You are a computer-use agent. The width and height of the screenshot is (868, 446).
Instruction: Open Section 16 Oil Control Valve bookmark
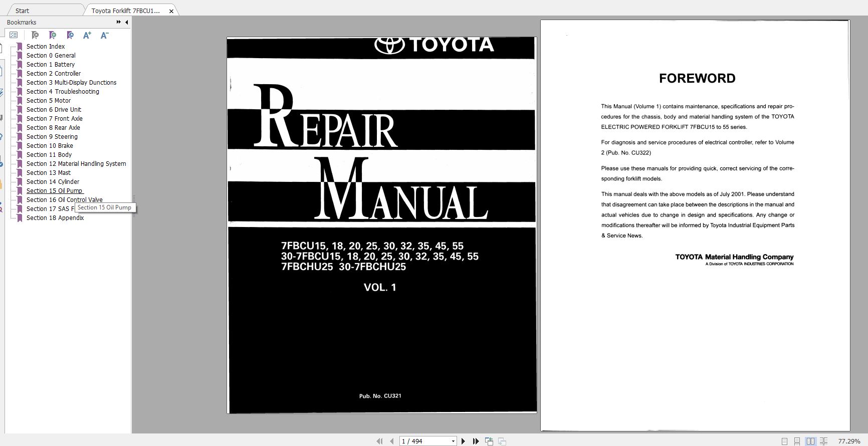tap(65, 200)
